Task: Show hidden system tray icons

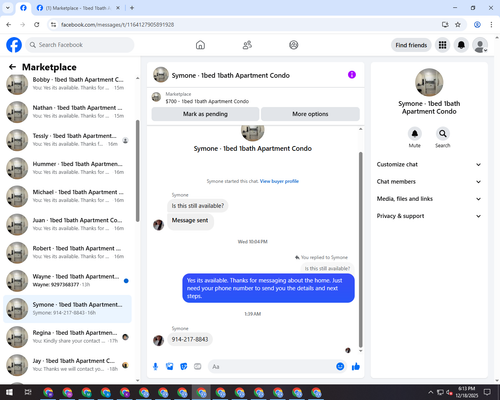Action: [431, 392]
